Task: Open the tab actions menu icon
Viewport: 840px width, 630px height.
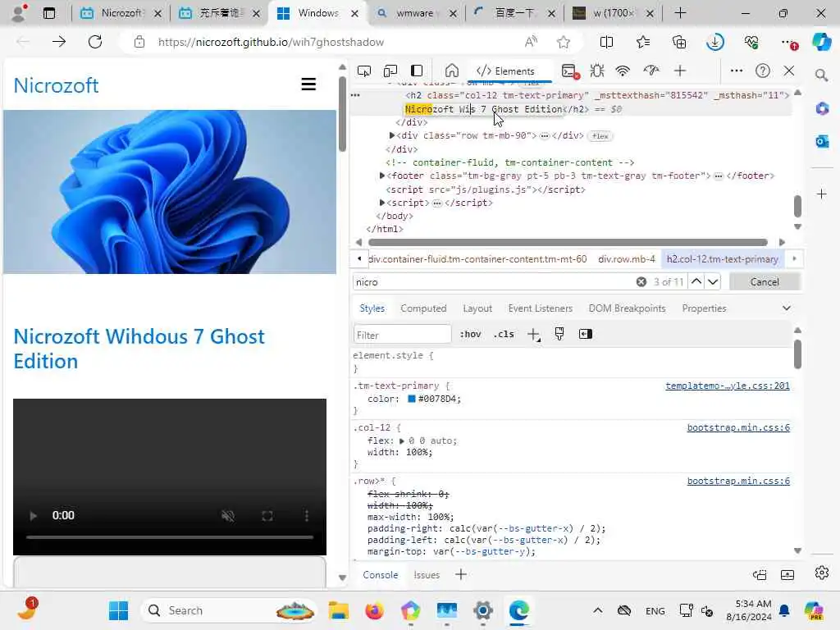Action: (x=48, y=13)
